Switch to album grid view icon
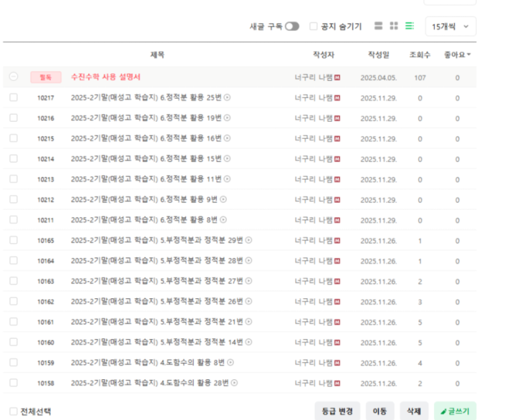 tap(394, 27)
